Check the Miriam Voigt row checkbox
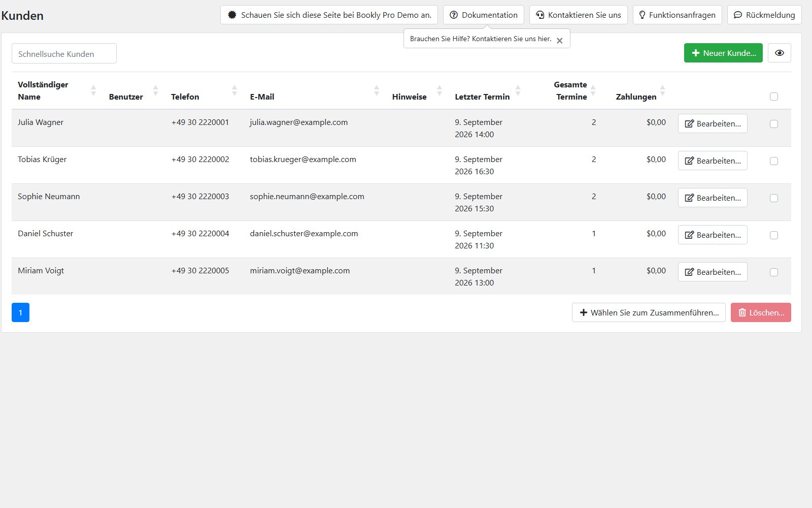Viewport: 812px width, 508px height. pyautogui.click(x=774, y=272)
